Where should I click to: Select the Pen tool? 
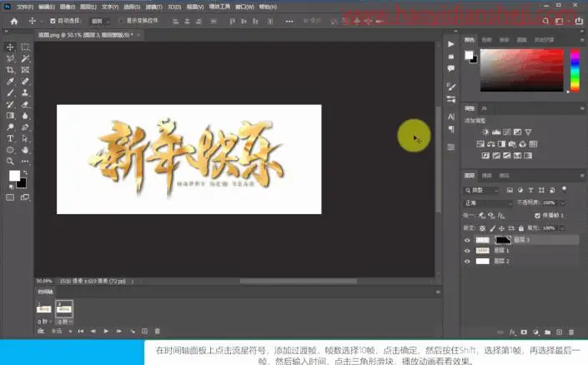(x=25, y=127)
